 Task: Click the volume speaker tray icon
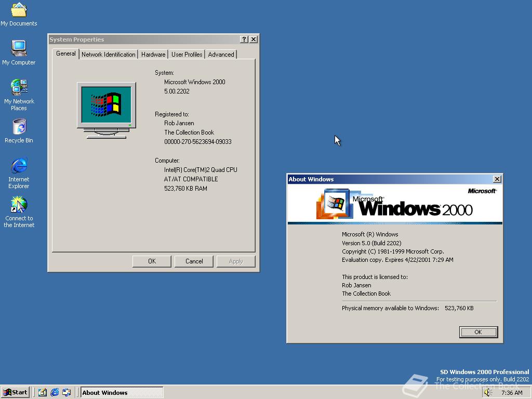click(488, 393)
